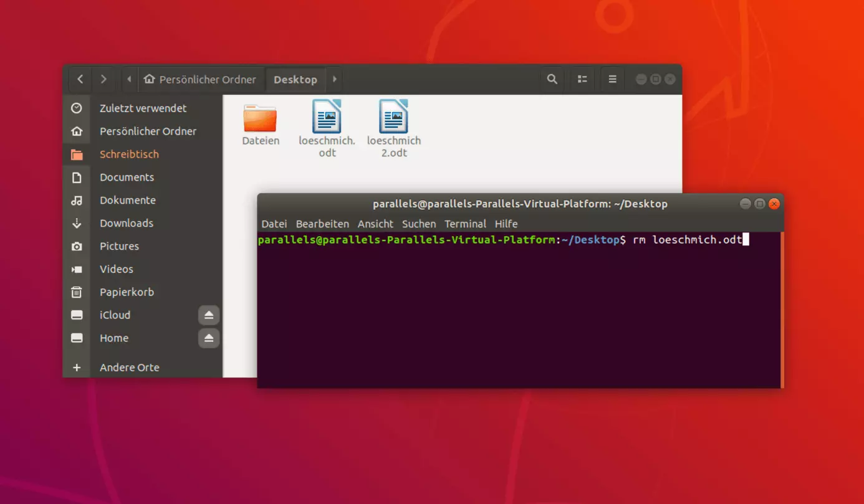The width and height of the screenshot is (864, 504).
Task: Click the camera icon for Pictures
Action: (77, 246)
